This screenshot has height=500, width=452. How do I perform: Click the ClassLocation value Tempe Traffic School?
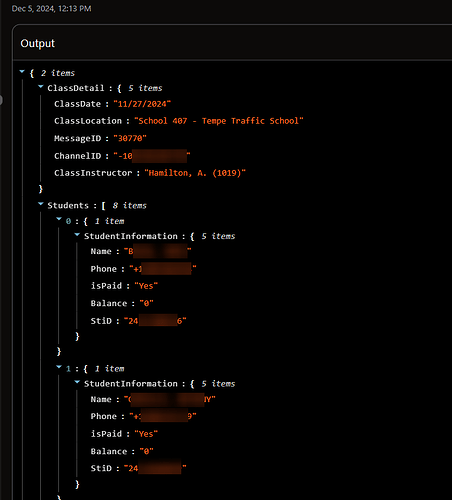[x=219, y=121]
